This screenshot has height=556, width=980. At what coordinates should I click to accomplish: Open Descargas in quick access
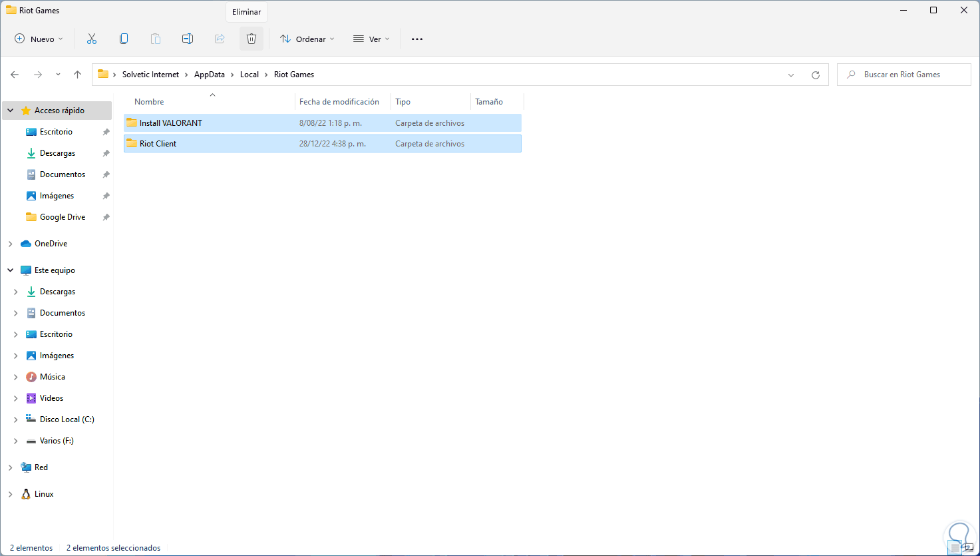click(57, 153)
